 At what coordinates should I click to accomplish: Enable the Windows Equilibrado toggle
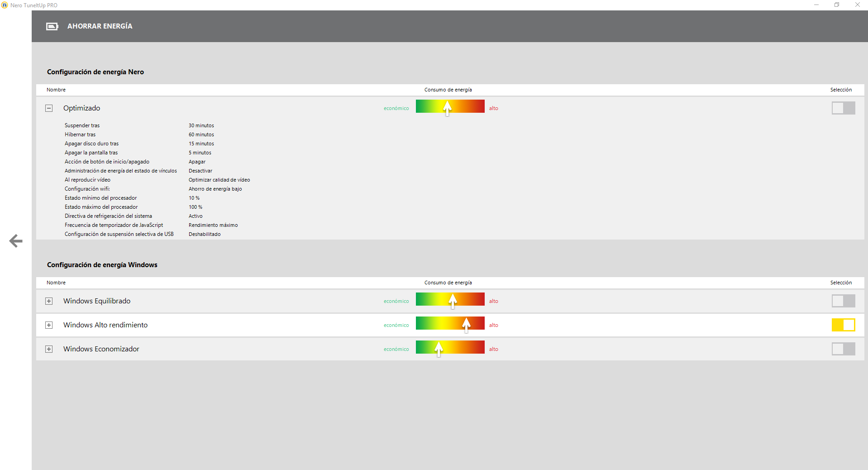(843, 301)
